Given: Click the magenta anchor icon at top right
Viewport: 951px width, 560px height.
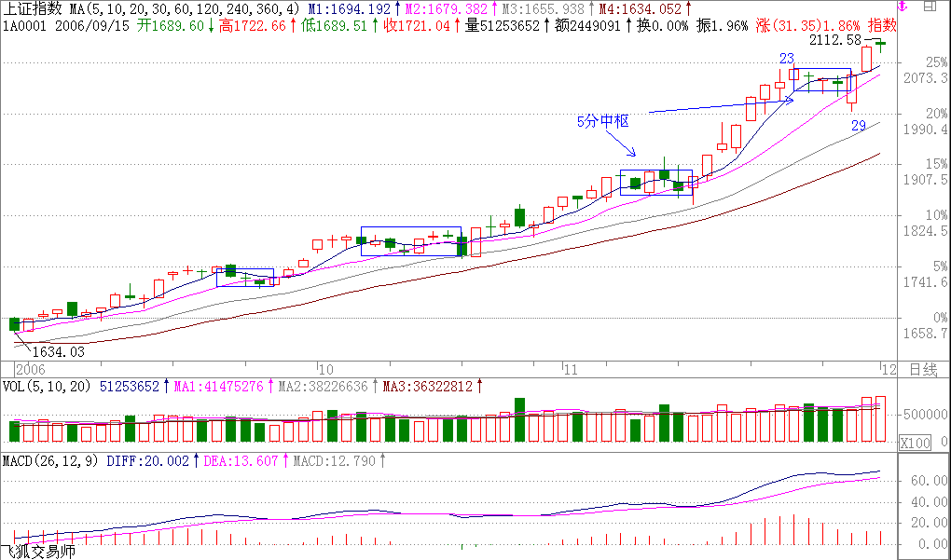Looking at the screenshot, I should 902,7.
